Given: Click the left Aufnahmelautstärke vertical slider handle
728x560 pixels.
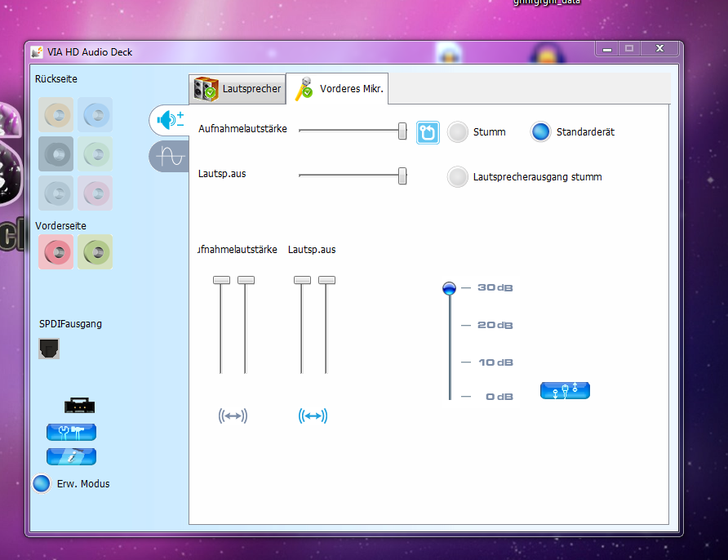Looking at the screenshot, I should tap(221, 280).
